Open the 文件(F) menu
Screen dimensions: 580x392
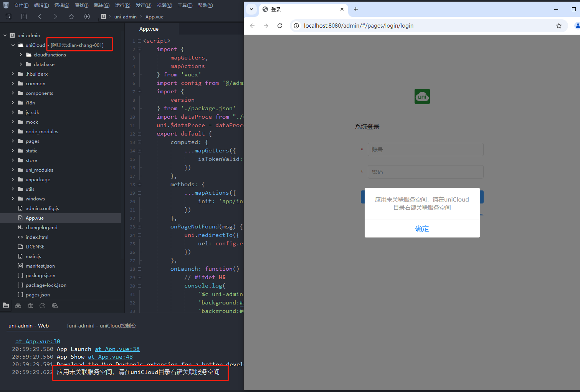(x=21, y=5)
